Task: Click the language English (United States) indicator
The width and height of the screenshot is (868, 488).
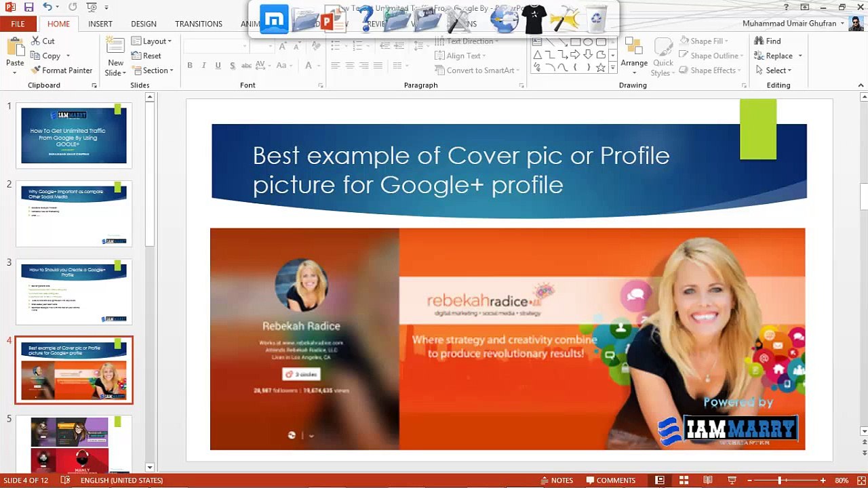Action: coord(121,480)
